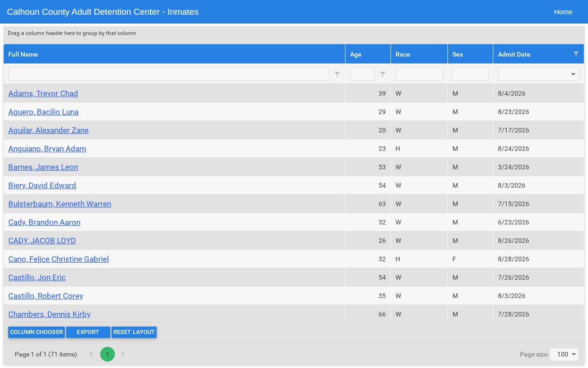
Task: Focus the Sex filter text box
Action: (470, 74)
